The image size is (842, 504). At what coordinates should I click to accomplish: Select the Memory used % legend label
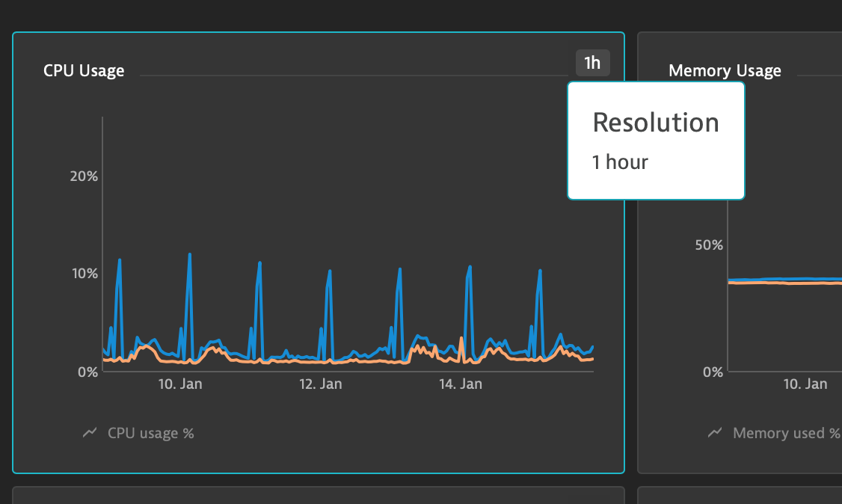787,433
